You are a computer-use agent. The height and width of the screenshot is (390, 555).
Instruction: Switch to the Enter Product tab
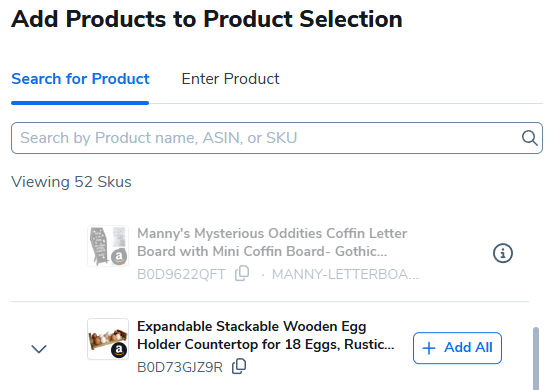(230, 79)
